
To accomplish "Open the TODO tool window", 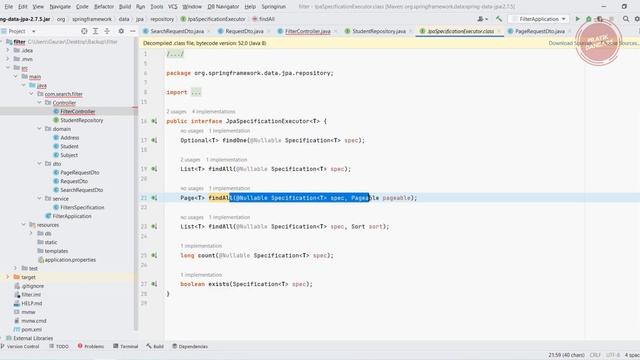I will pyautogui.click(x=59, y=347).
